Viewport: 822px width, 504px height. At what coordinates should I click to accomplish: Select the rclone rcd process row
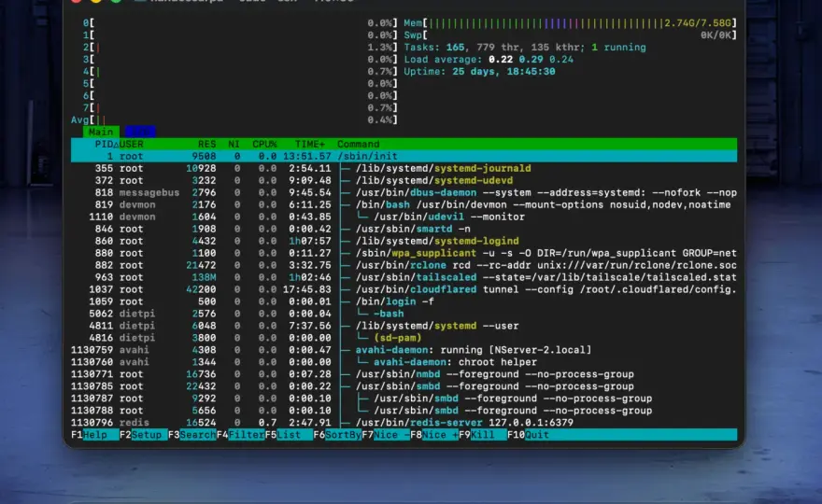click(x=404, y=265)
